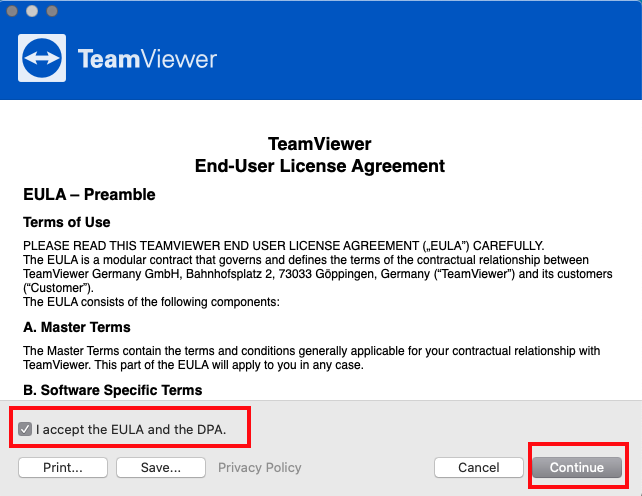Screen dimensions: 642x496
Task: Click the TeamViewer wordmark in the header
Action: pos(147,59)
